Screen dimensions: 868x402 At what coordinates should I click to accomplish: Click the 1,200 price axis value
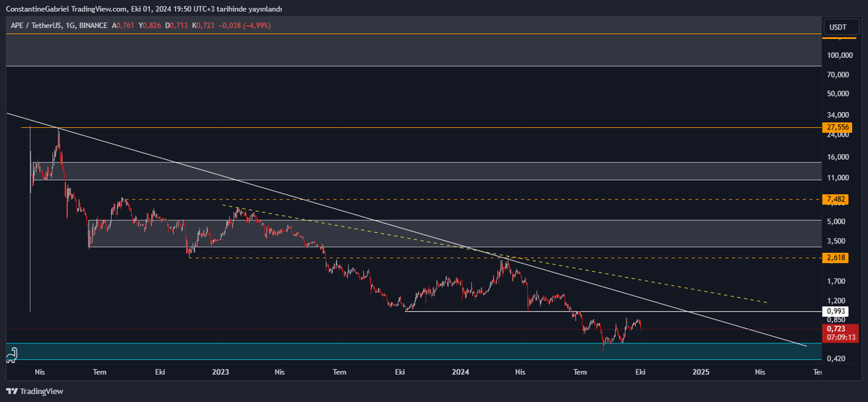[x=837, y=300]
